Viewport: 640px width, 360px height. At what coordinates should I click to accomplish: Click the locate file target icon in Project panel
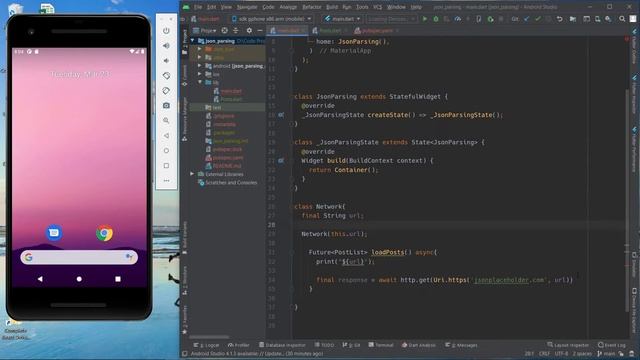click(x=224, y=30)
